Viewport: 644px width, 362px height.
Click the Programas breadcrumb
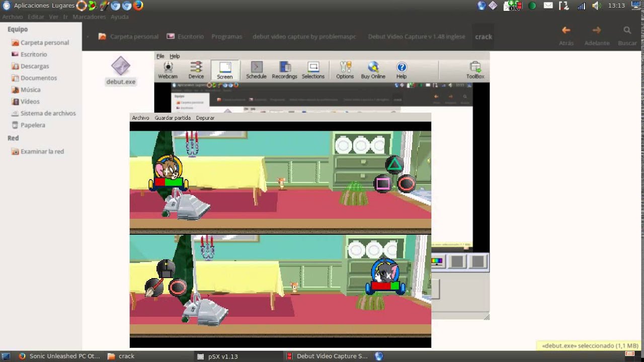click(226, 37)
